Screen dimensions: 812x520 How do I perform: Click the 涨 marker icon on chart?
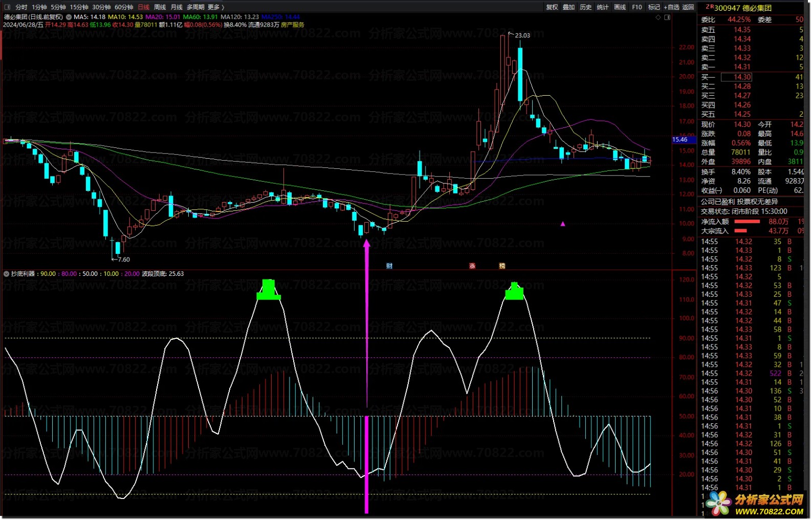pyautogui.click(x=472, y=266)
